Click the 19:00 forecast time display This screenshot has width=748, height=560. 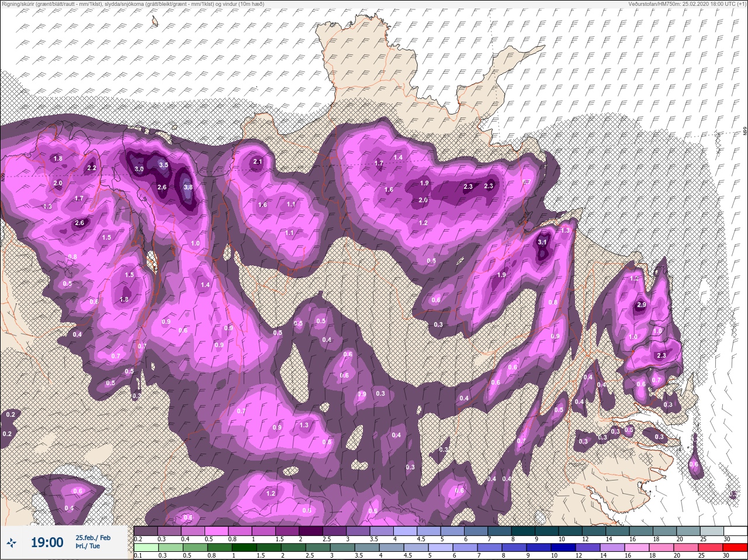[47, 542]
